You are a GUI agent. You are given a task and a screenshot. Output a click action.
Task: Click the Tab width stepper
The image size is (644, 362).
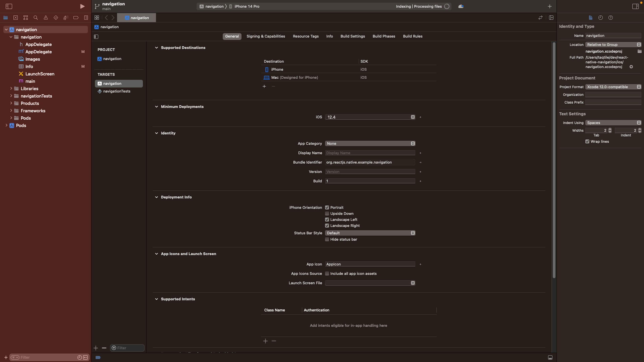[x=610, y=130]
